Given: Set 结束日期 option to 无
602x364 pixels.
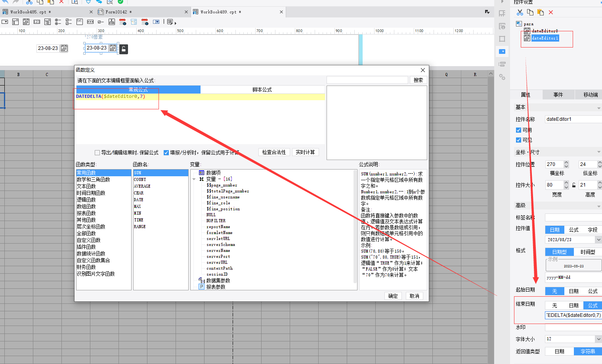Looking at the screenshot, I should [x=554, y=305].
